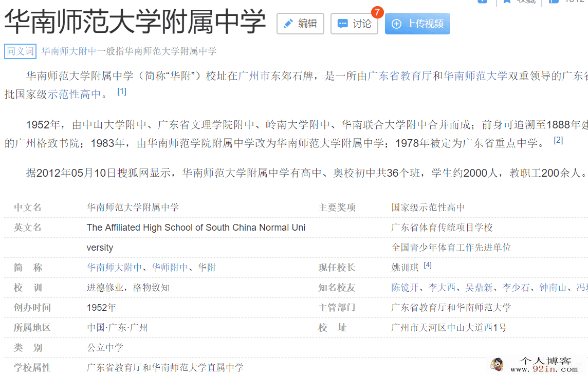
Task: Click the 知名校友 label
Action: 337,288
